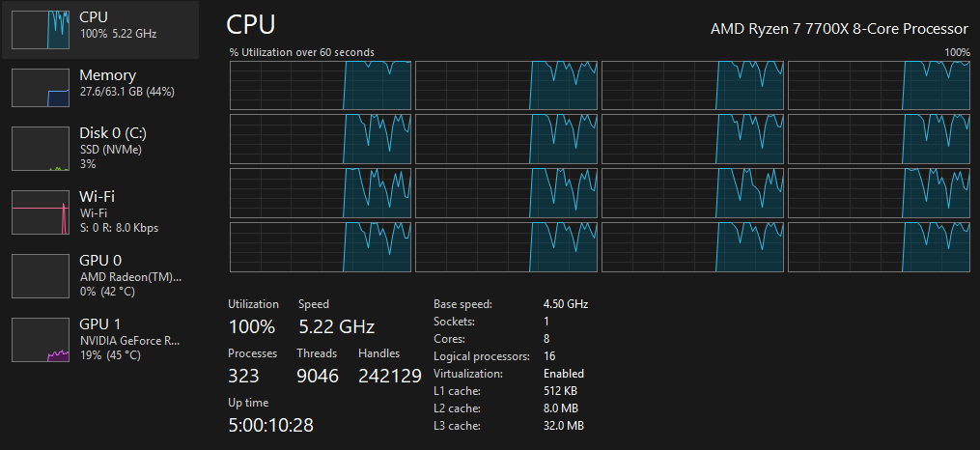Click the Handles count 242129
The height and width of the screenshot is (450, 980).
click(390, 376)
